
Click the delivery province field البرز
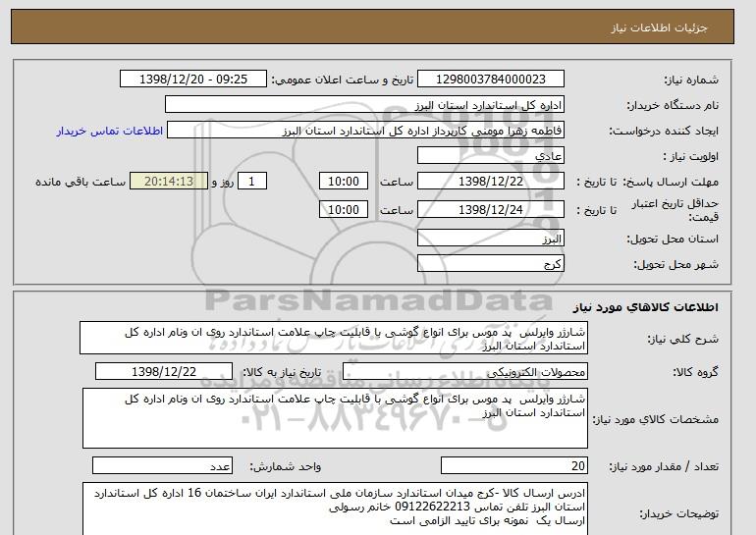490,239
